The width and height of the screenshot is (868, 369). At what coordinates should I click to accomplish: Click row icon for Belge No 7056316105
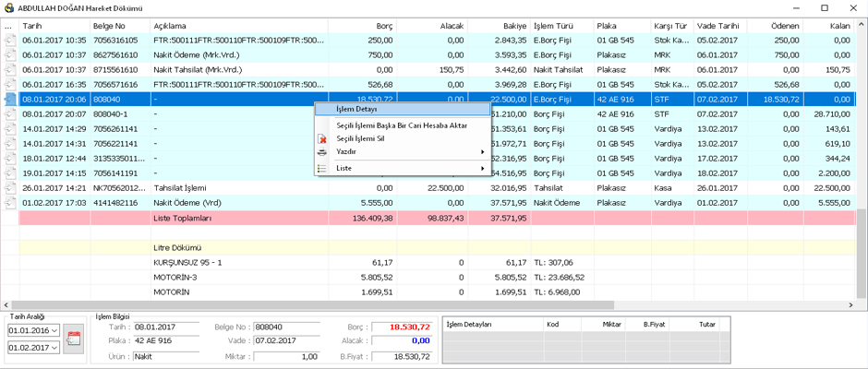click(x=10, y=41)
